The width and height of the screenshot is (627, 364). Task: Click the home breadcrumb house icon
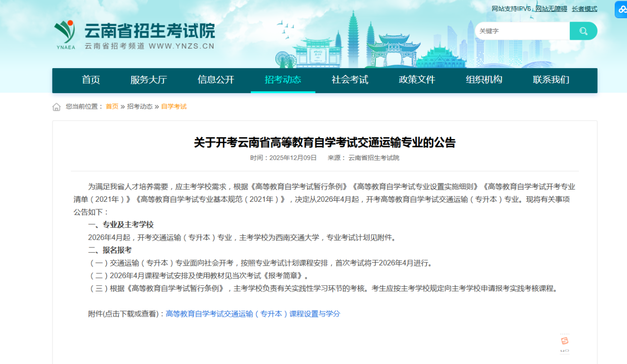57,107
